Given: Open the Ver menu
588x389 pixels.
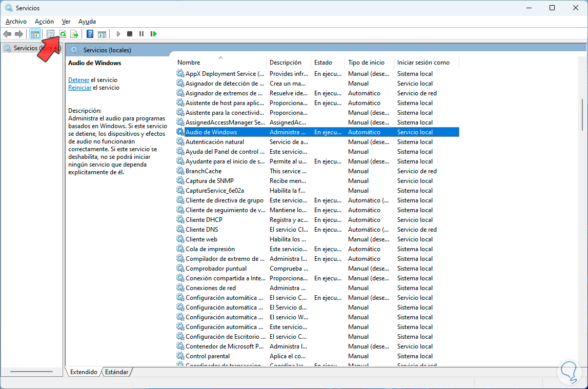Looking at the screenshot, I should pos(66,22).
